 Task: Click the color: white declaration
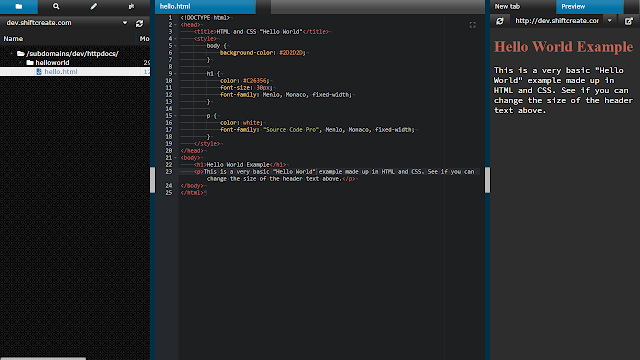(241, 123)
